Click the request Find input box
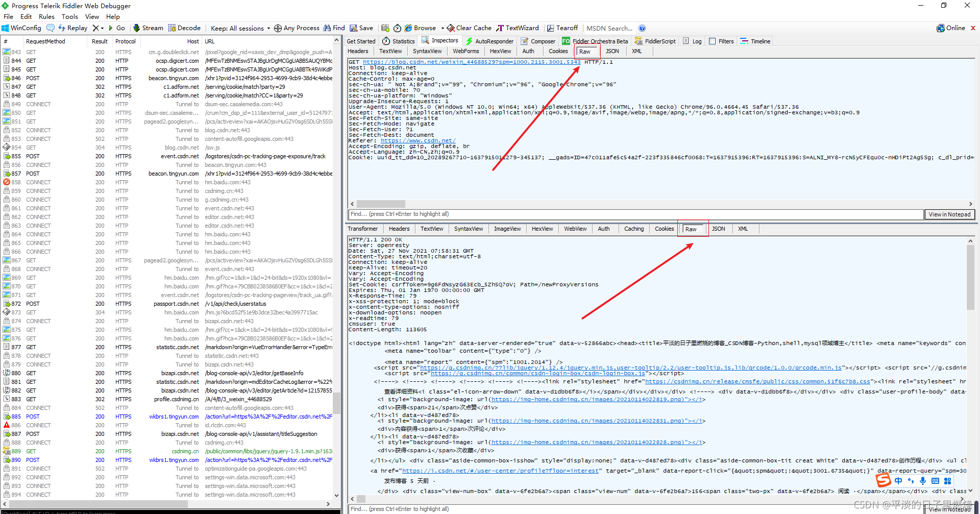Viewport: 980px width, 514px height. (x=635, y=214)
